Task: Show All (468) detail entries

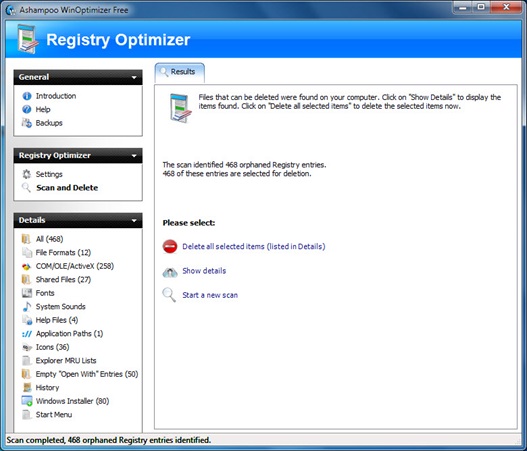Action: click(x=49, y=239)
